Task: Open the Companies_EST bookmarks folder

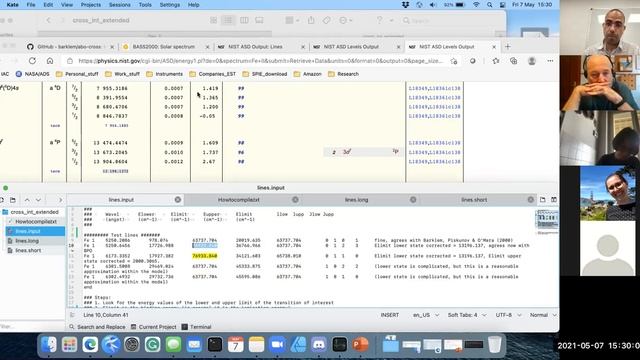Action: tap(213, 74)
